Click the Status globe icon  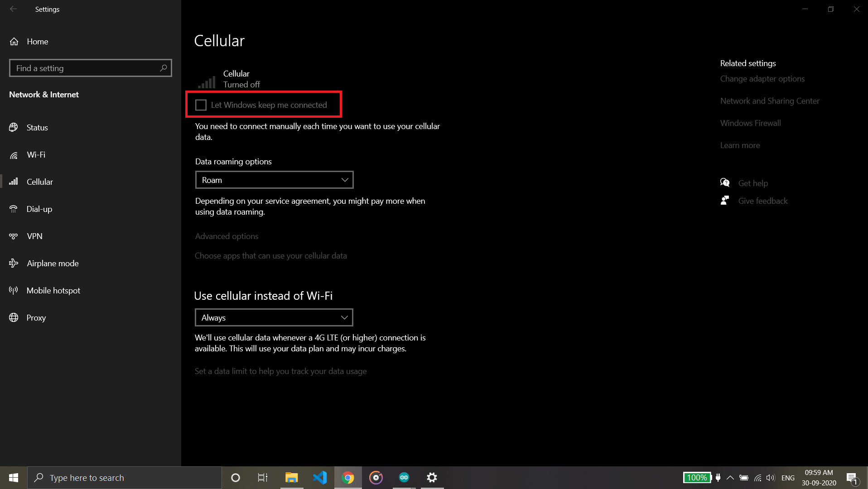point(14,127)
